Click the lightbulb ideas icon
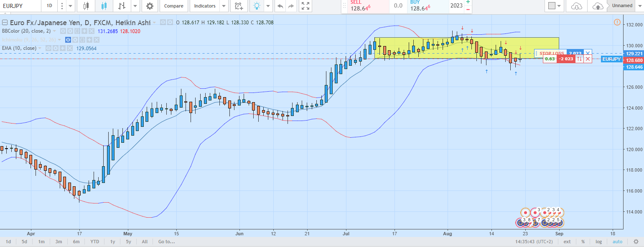Screen dimensions: 644x247 [x=257, y=6]
